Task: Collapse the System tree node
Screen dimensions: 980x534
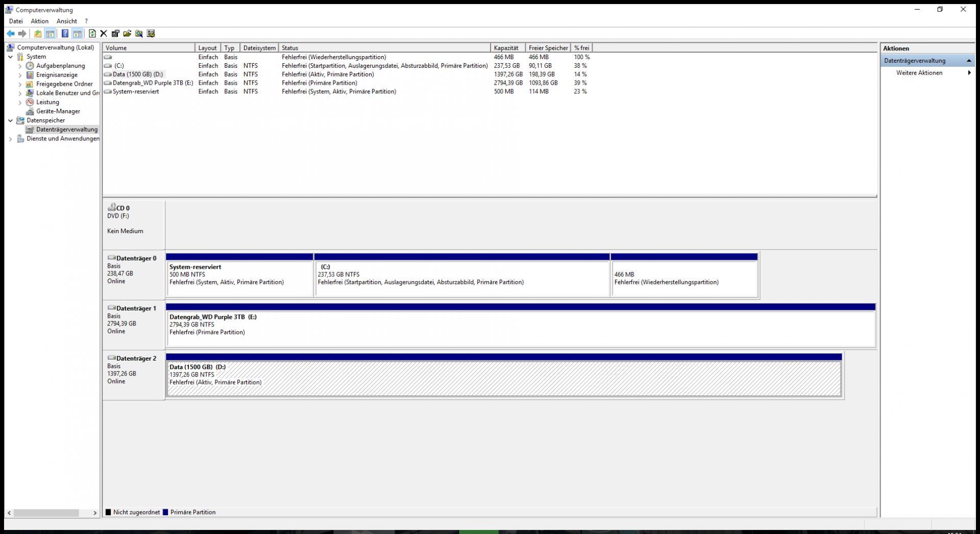Action: tap(10, 57)
